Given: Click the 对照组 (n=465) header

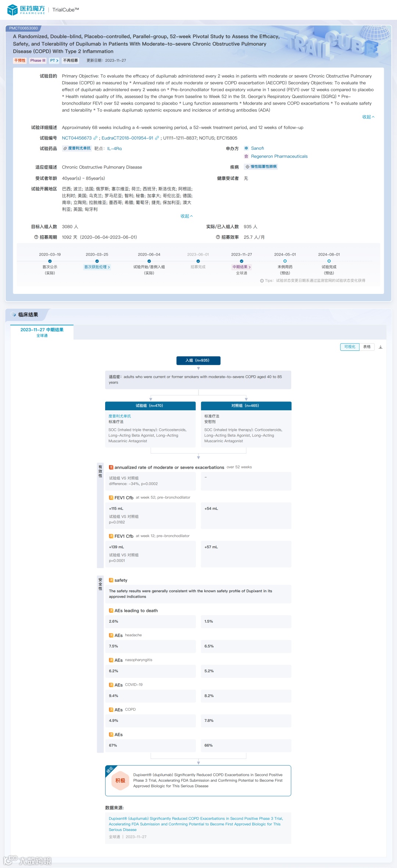Looking at the screenshot, I should (246, 406).
